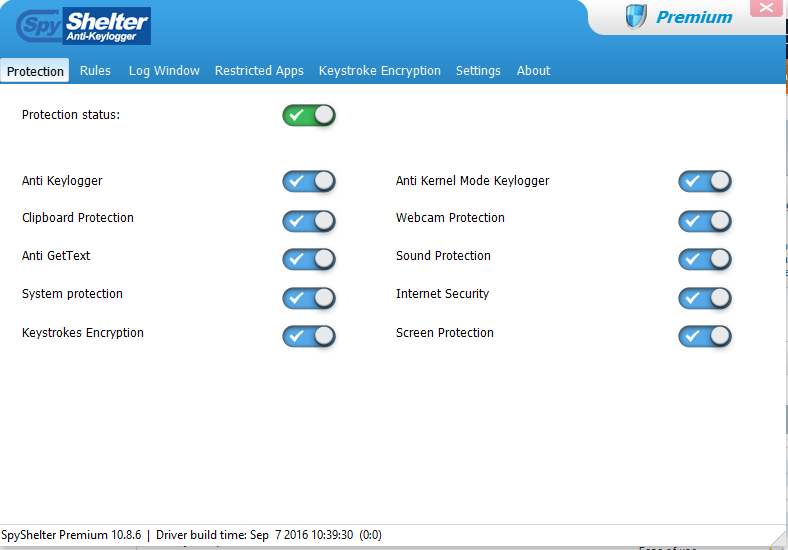788x550 pixels.
Task: Click the 'Anti Kernel Mode Keylogger' label
Action: coord(472,180)
